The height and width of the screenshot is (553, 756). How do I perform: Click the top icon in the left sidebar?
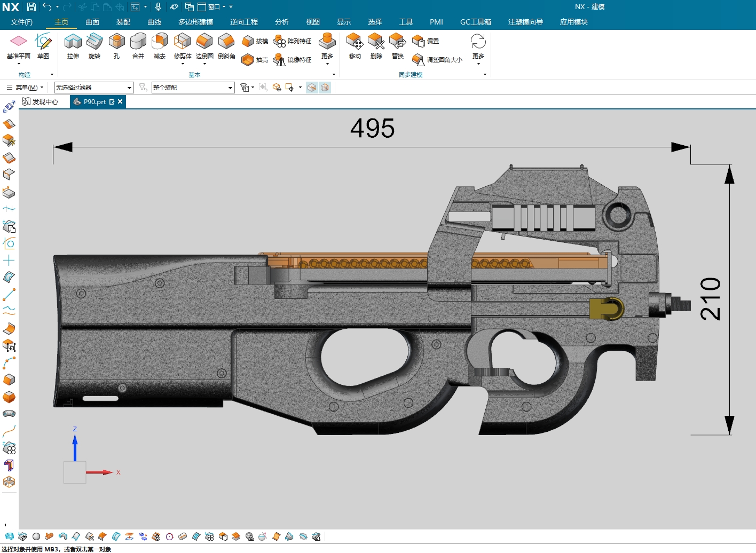(x=9, y=107)
